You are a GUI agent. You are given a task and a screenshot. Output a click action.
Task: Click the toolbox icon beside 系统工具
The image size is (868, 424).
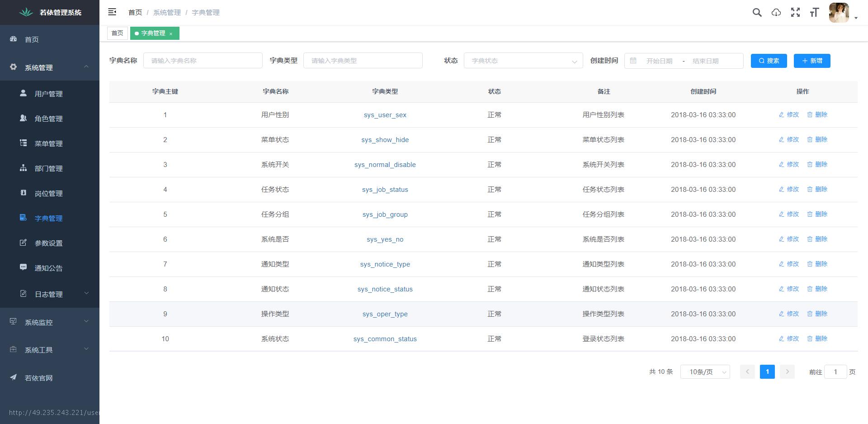coord(14,349)
